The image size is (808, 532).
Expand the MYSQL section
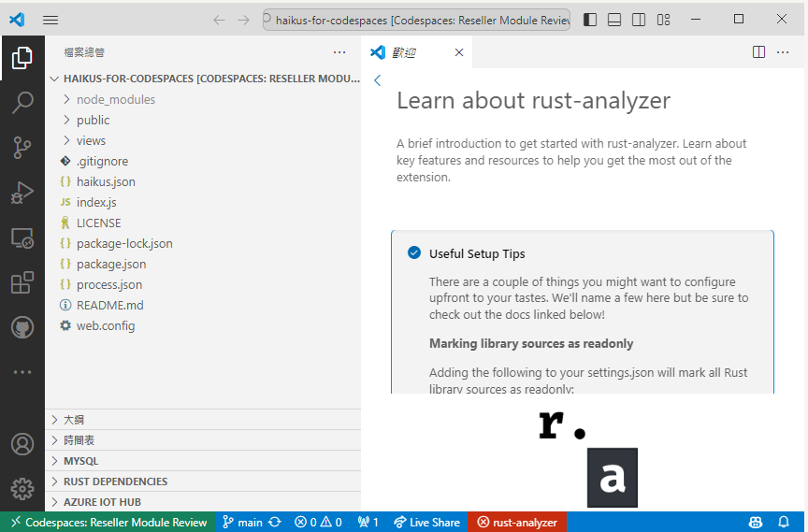(204, 461)
